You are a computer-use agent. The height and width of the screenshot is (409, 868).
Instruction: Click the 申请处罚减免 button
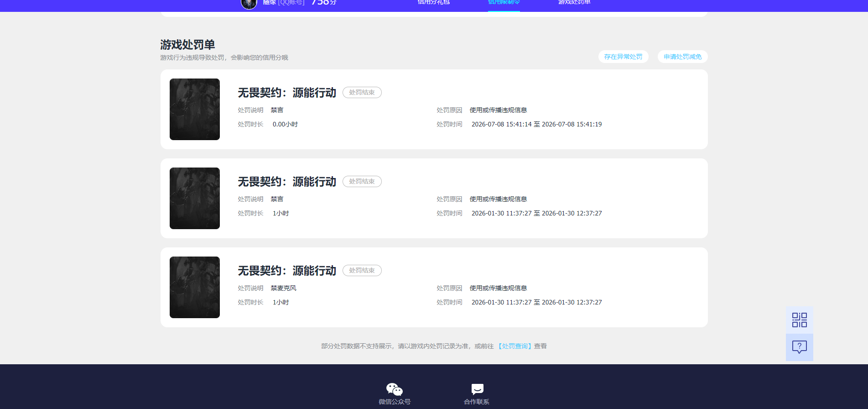pyautogui.click(x=682, y=57)
